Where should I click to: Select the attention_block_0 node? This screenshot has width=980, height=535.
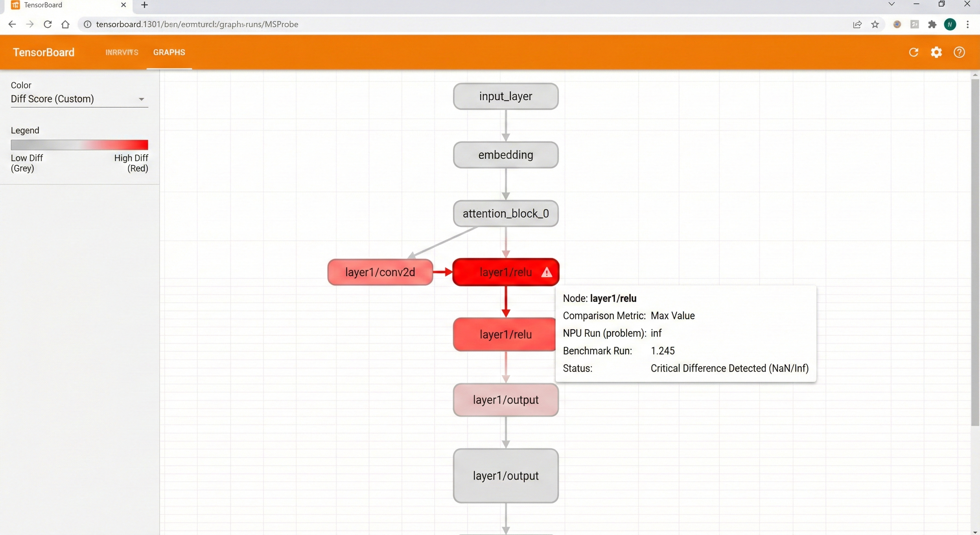[x=505, y=214]
